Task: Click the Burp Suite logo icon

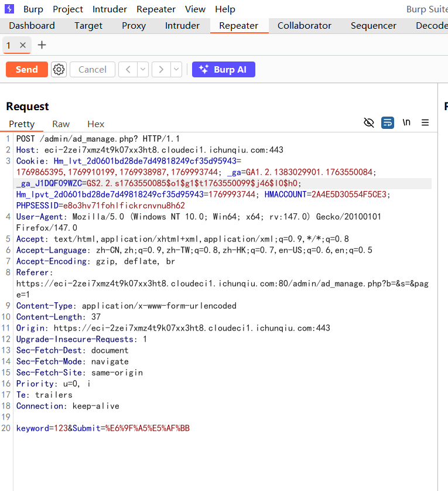Action: [9, 9]
